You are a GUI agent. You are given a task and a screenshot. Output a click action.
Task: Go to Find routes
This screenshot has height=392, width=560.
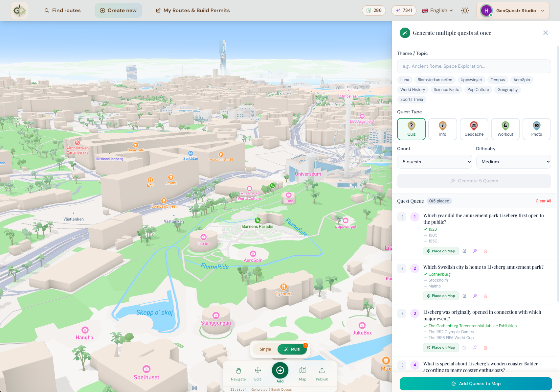(x=62, y=10)
